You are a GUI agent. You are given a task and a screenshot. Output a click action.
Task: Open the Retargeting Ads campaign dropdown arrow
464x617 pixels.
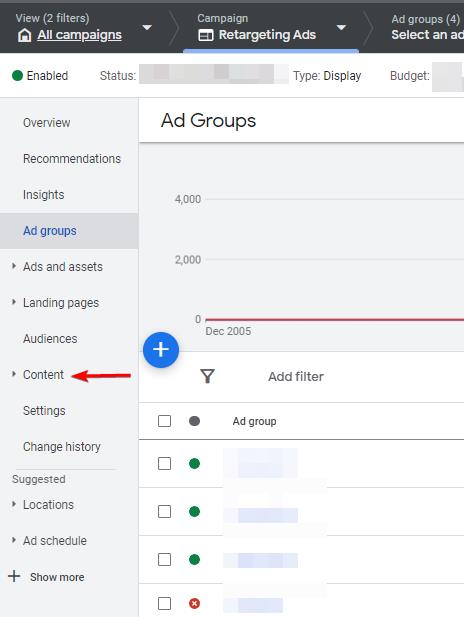point(341,28)
